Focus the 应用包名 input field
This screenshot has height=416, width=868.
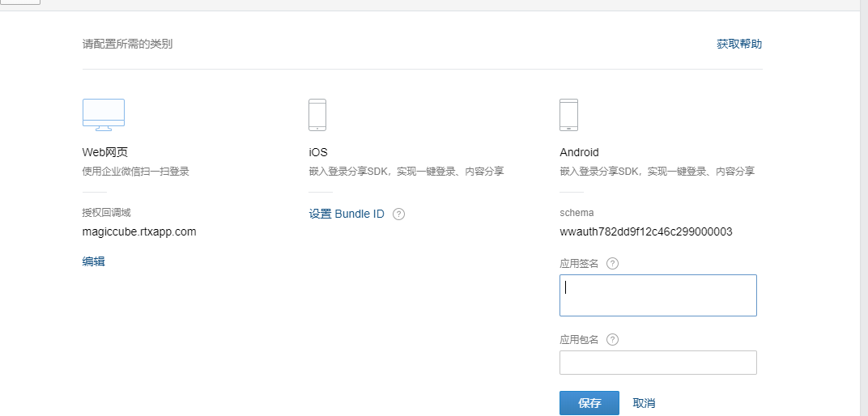click(658, 363)
